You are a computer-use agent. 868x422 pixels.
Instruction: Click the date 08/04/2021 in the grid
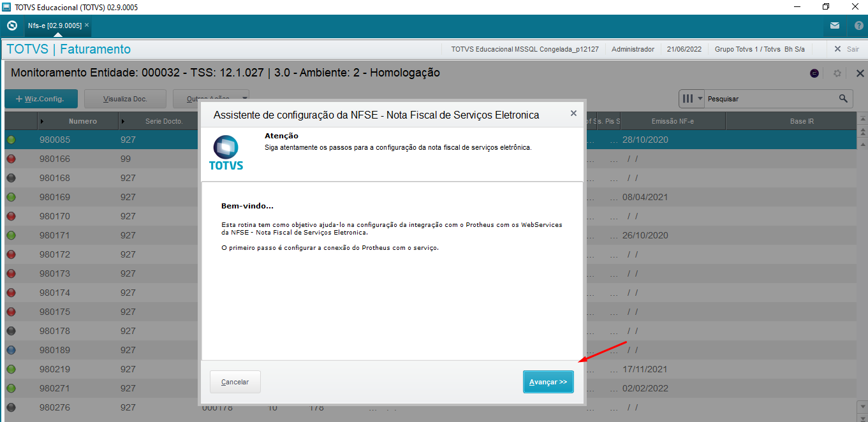[645, 197]
